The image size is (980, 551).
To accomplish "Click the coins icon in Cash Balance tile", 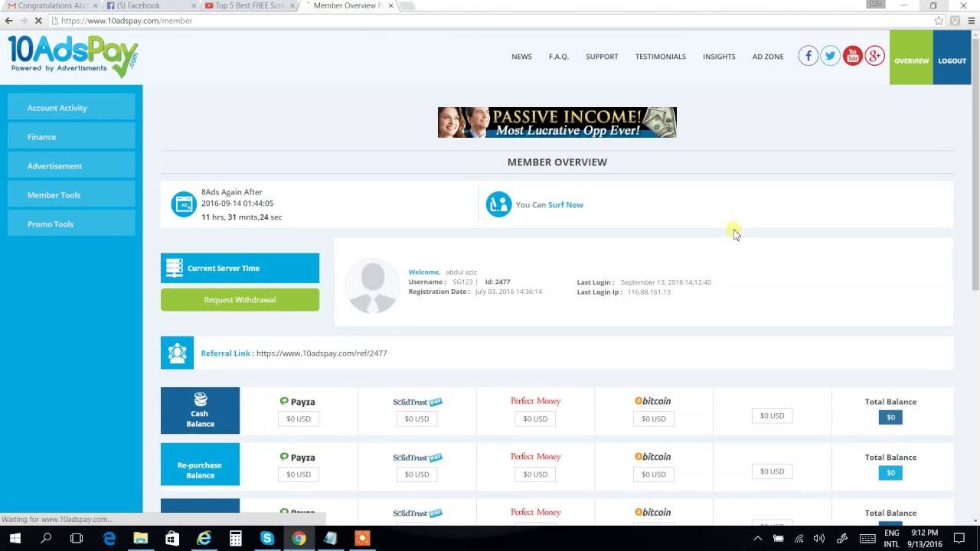I will (x=201, y=399).
